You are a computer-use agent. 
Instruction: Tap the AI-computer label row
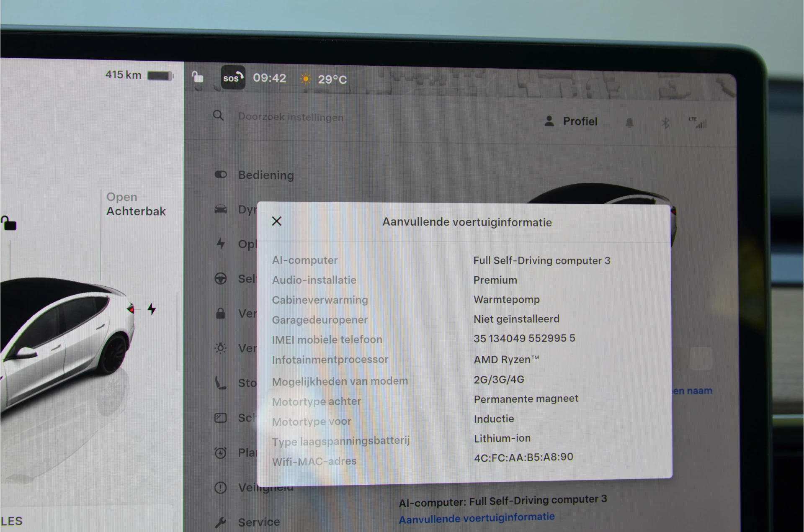click(x=305, y=260)
